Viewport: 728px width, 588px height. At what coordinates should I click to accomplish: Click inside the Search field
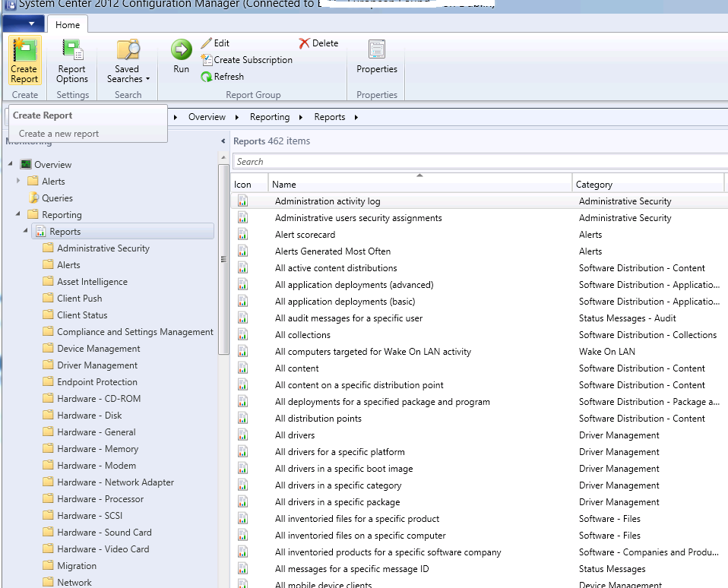[x=380, y=161]
